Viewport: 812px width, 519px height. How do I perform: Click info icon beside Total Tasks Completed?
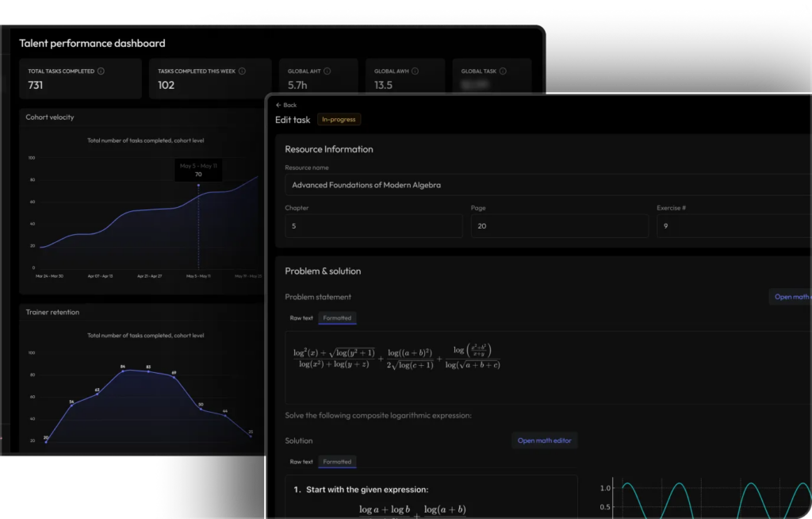click(101, 71)
